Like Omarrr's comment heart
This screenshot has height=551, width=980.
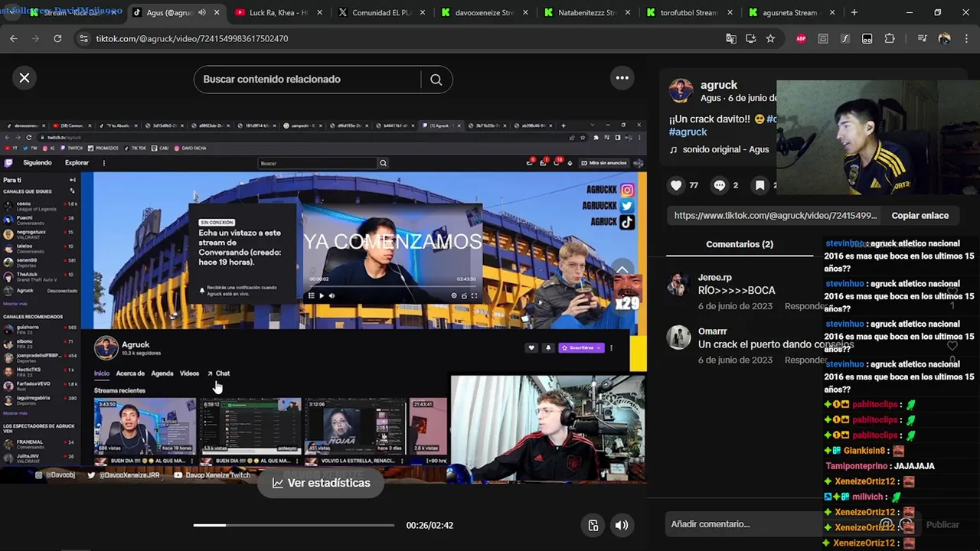[952, 346]
